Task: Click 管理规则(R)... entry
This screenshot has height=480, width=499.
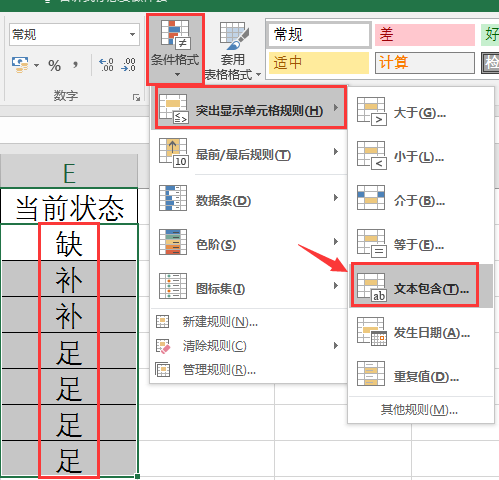Action: pos(248,370)
